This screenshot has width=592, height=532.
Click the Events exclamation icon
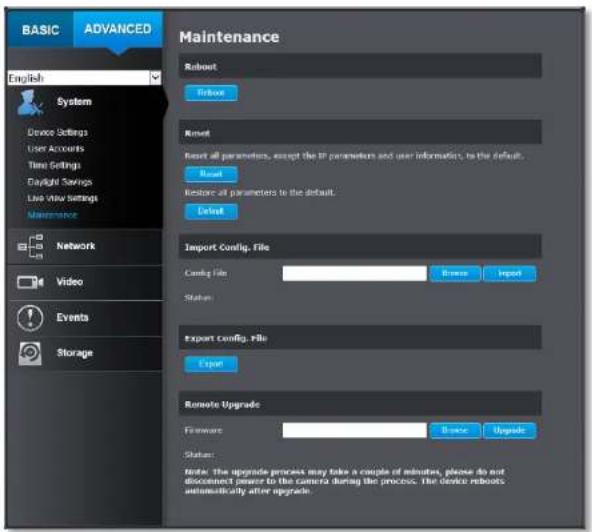coord(30,318)
